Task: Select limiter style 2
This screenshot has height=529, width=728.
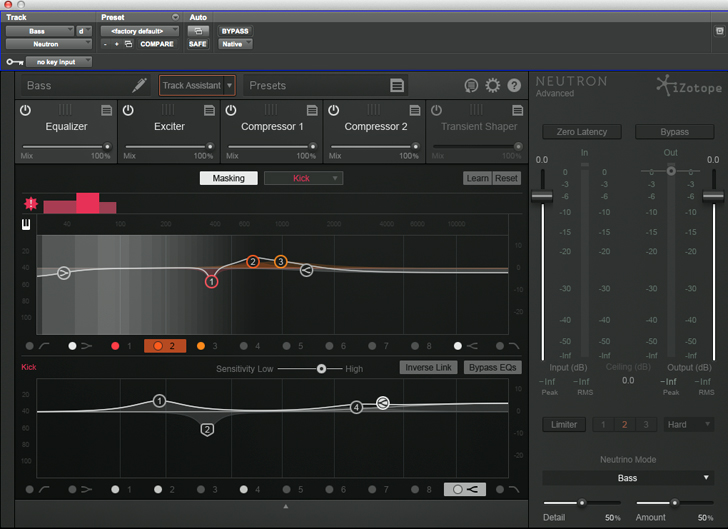Action: click(x=624, y=425)
